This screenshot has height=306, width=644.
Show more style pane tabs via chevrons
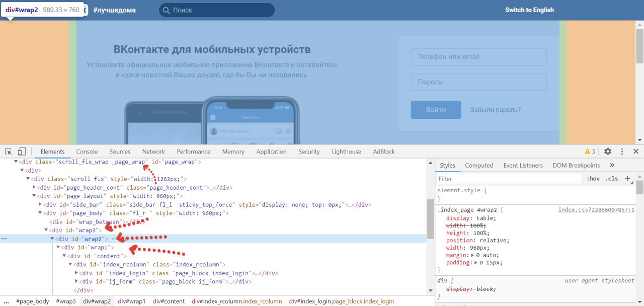[612, 165]
